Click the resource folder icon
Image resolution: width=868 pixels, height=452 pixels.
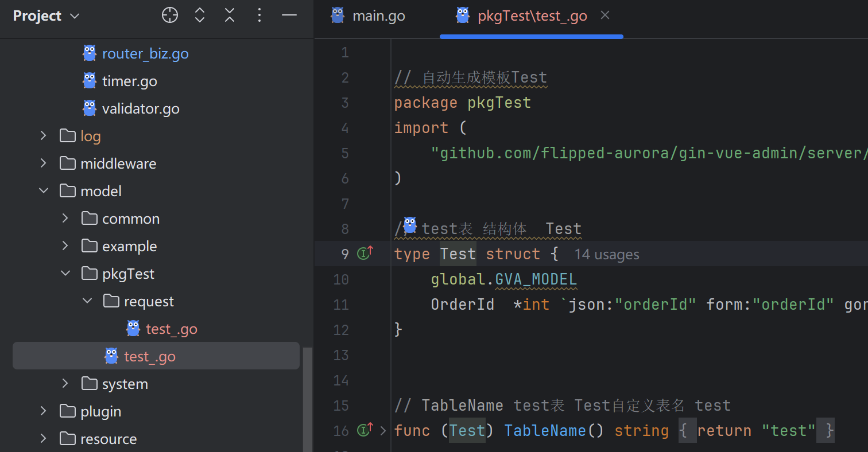[68, 439]
